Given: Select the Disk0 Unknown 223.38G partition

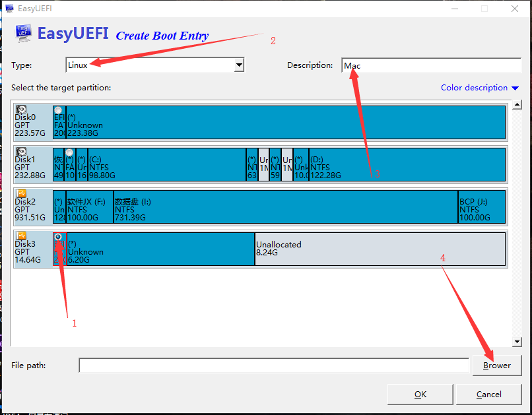Looking at the screenshot, I should (x=286, y=123).
